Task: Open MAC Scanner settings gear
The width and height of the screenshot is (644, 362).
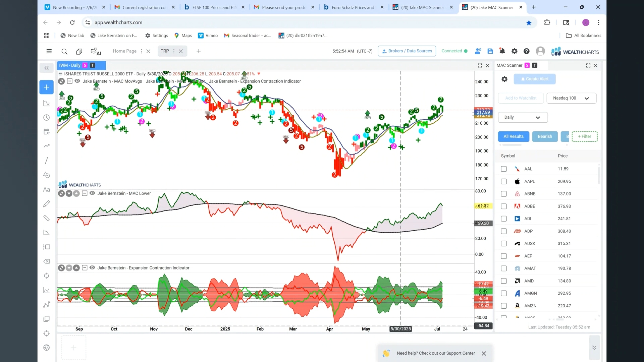Action: (x=504, y=79)
